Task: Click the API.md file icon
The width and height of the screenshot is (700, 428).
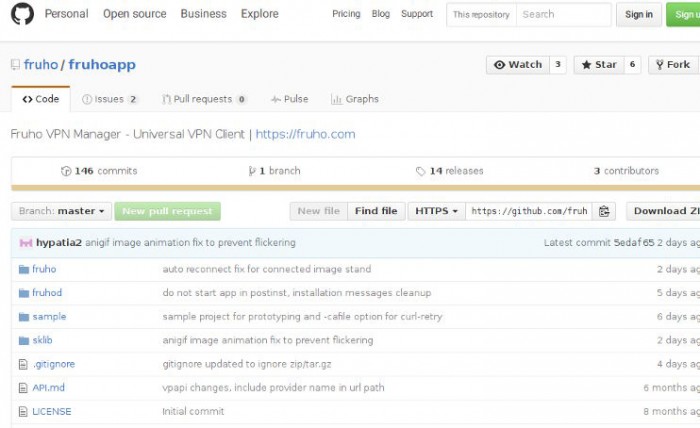Action: tap(23, 388)
